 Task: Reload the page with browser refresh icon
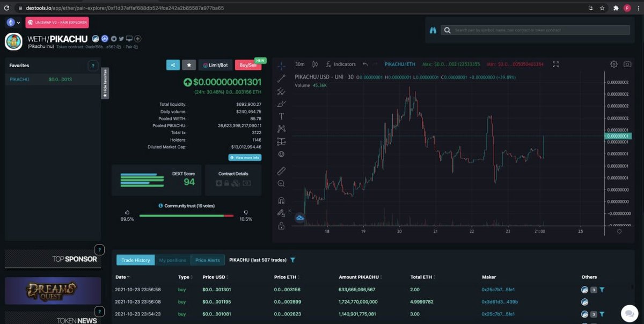click(6, 8)
